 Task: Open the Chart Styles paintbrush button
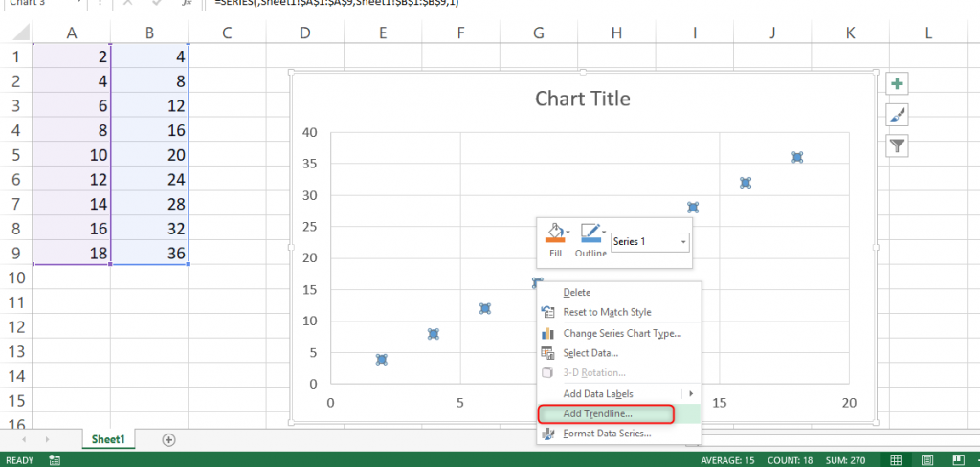pyautogui.click(x=897, y=115)
